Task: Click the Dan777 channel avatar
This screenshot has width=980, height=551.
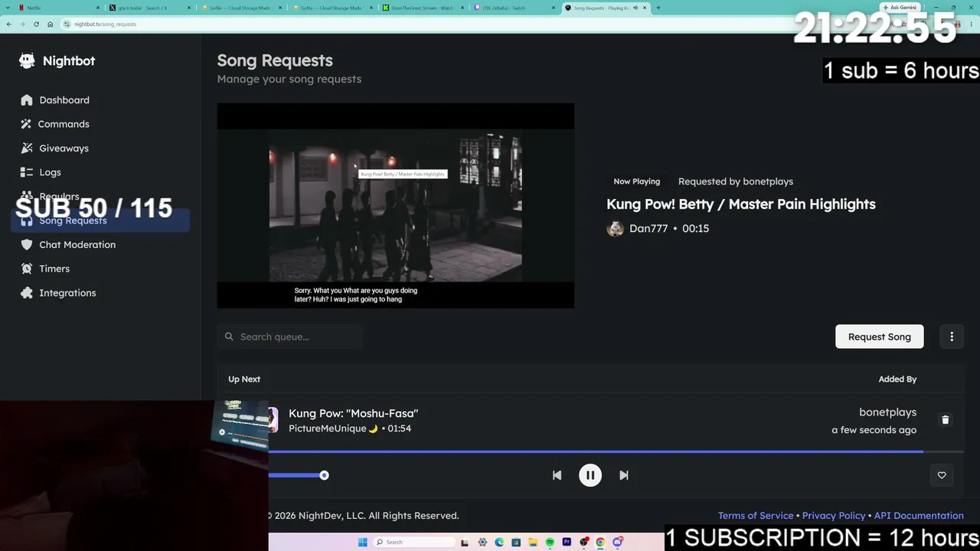Action: pos(615,229)
